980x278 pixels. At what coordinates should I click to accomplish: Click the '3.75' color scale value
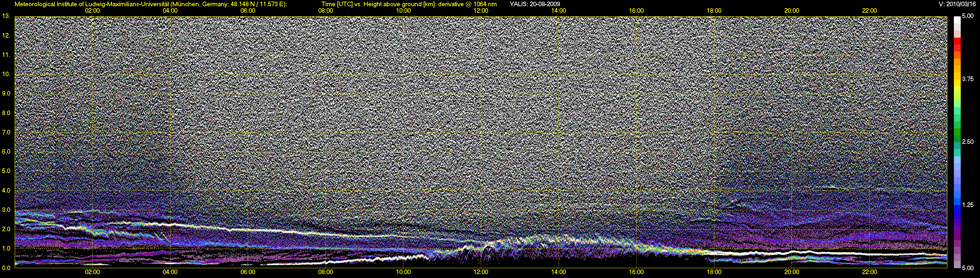pyautogui.click(x=968, y=79)
